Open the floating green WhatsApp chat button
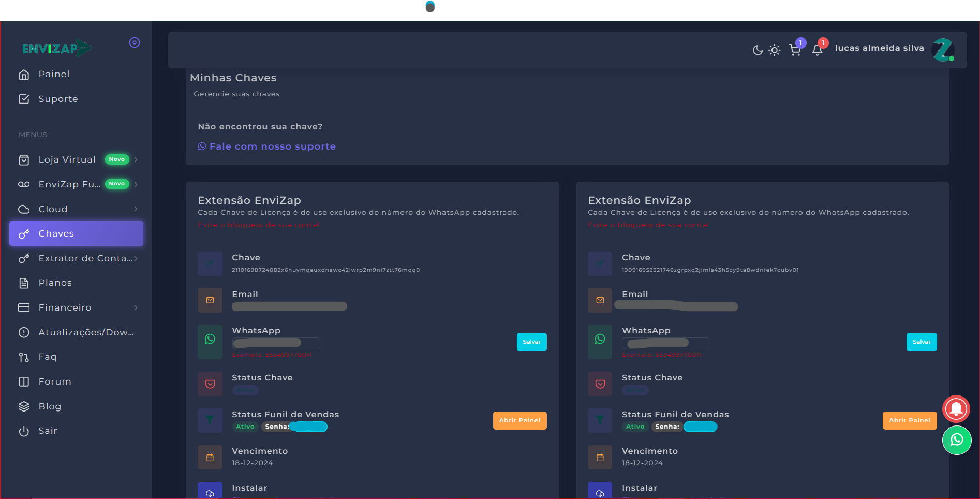 957,440
